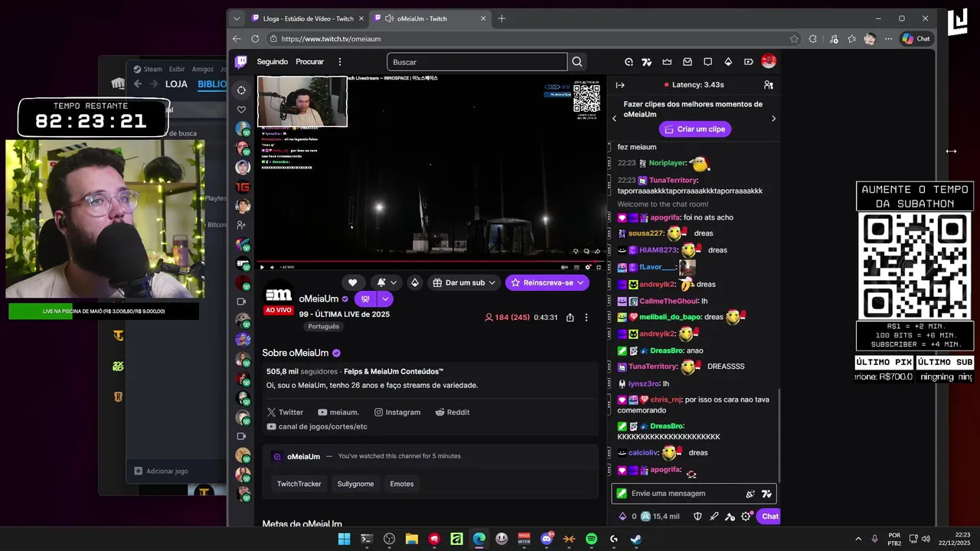Click the Prime crown loot icon
Image resolution: width=980 pixels, height=551 pixels.
pyautogui.click(x=667, y=62)
